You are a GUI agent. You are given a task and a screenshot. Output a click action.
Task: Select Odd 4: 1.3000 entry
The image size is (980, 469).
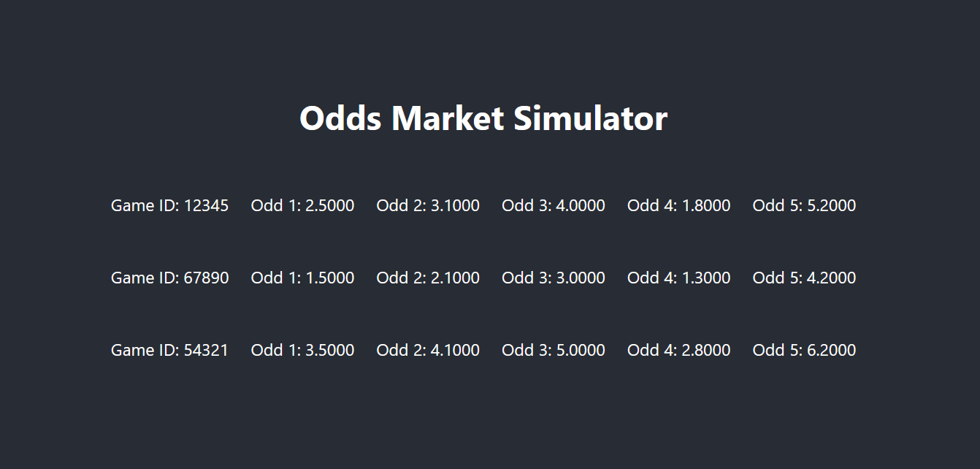[x=679, y=278]
